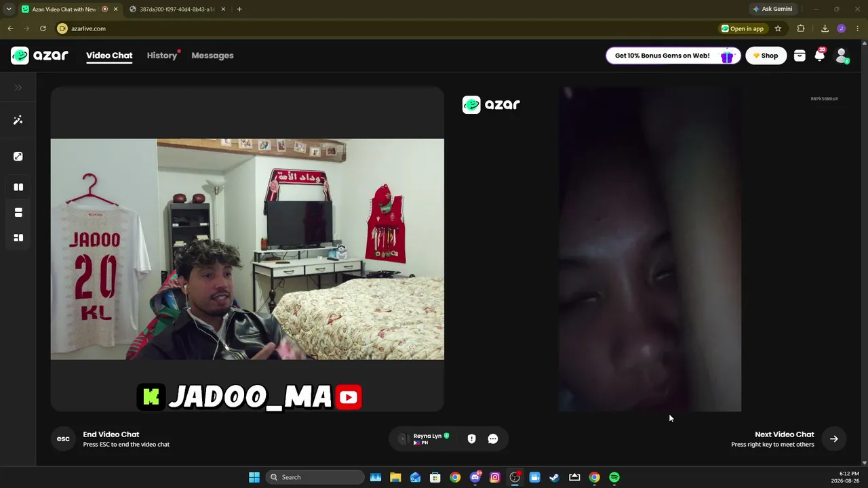Click the Get 10% Bonus Gems banner
The image size is (868, 488).
point(673,56)
